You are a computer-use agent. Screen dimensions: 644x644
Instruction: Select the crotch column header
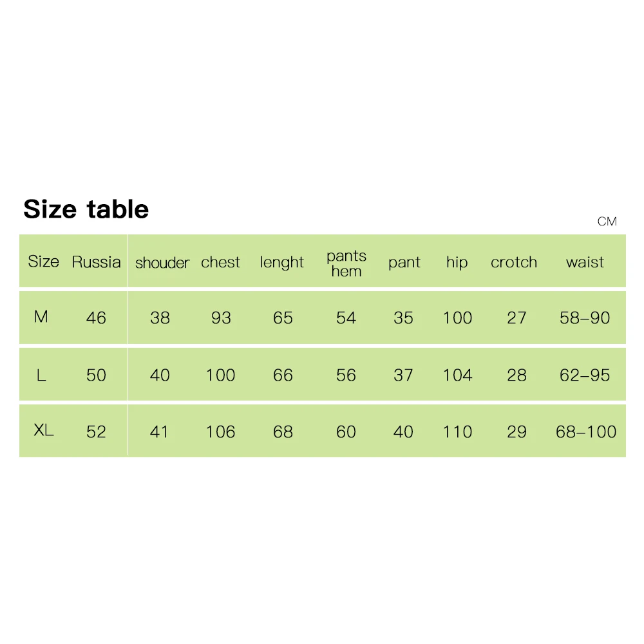click(513, 262)
